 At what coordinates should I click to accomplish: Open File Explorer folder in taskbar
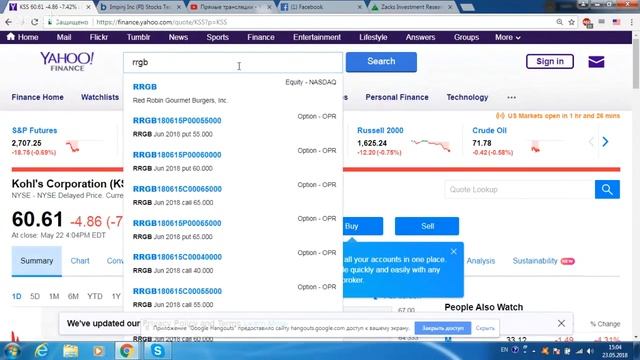pos(70,351)
